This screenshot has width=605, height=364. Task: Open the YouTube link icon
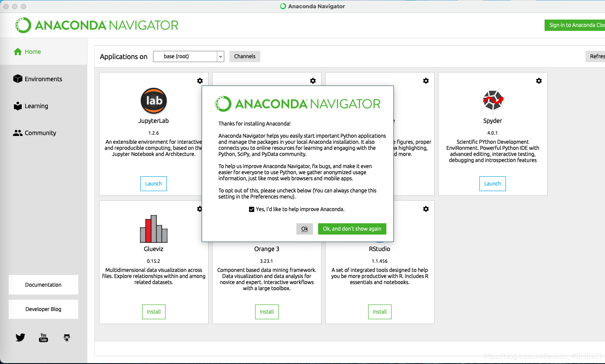(43, 338)
